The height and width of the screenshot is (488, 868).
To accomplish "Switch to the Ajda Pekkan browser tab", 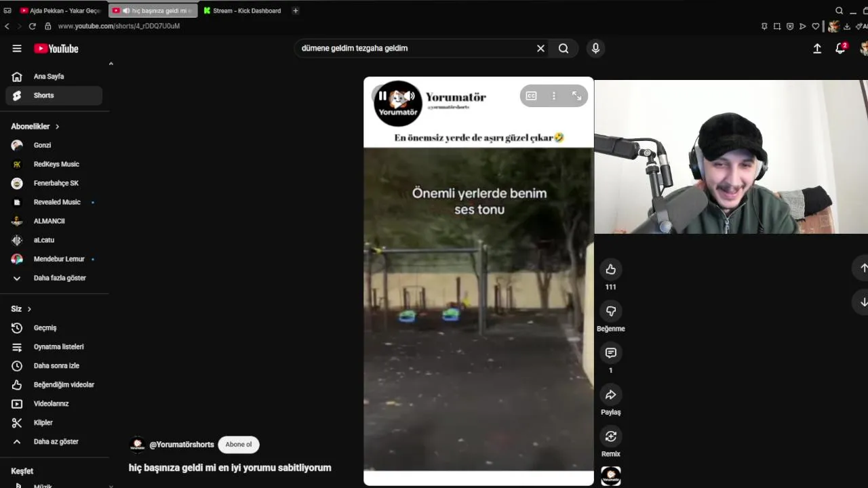I will pyautogui.click(x=61, y=11).
